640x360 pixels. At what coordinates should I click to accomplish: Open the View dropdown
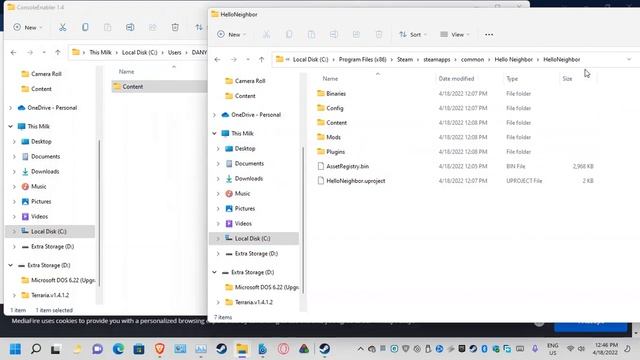(x=455, y=35)
